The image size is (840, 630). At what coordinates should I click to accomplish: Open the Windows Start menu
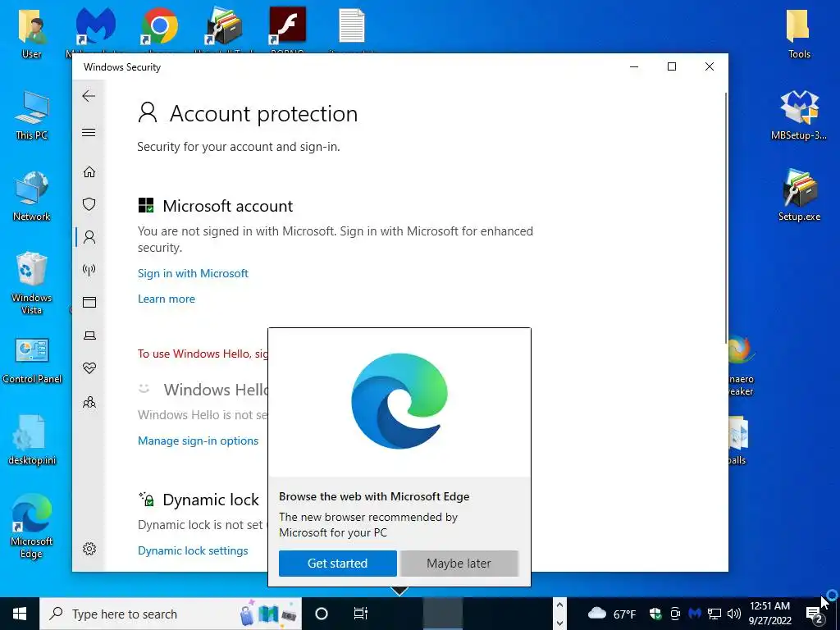(x=20, y=614)
